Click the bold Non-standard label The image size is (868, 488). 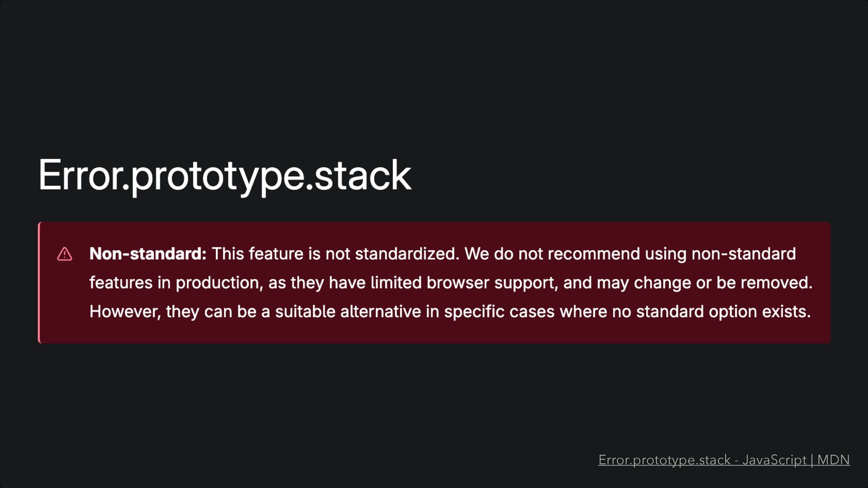coord(148,254)
